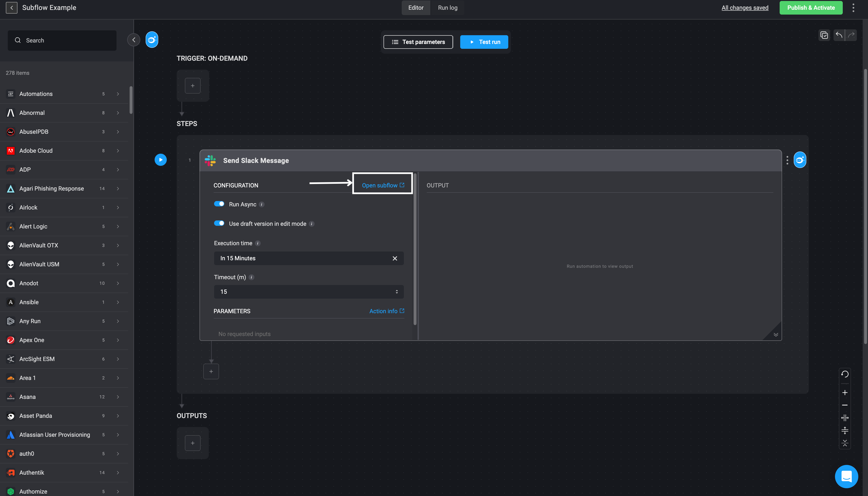Start a Test run
Image resolution: width=868 pixels, height=496 pixels.
pyautogui.click(x=484, y=42)
